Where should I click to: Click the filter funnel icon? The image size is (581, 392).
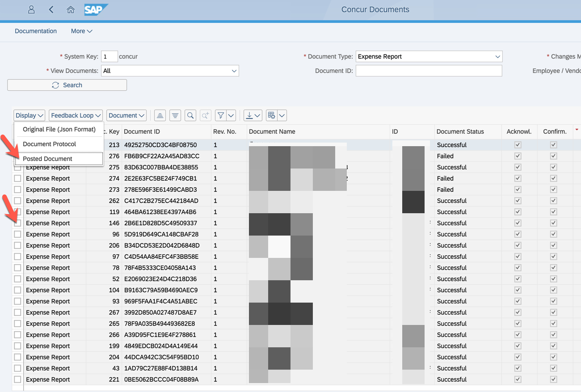220,115
